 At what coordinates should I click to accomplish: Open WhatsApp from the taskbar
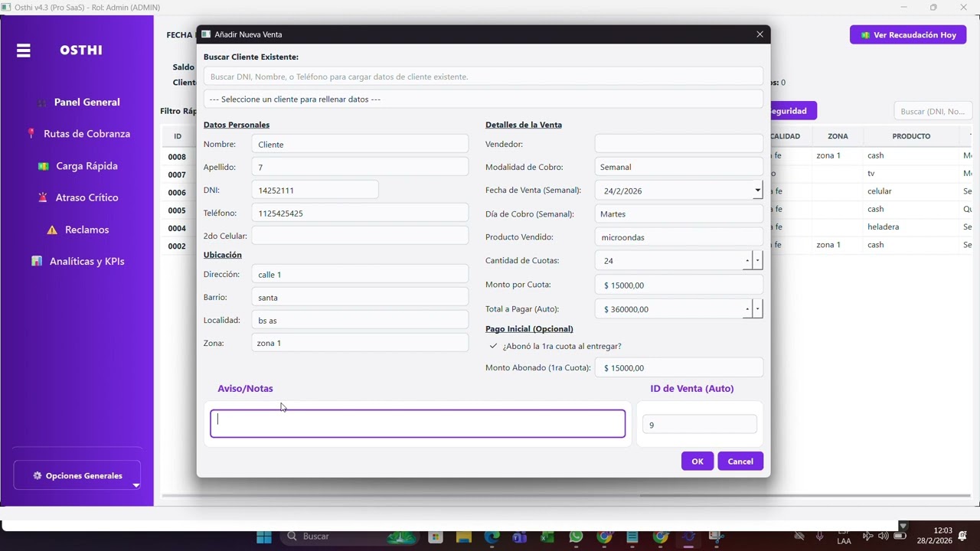point(576,537)
